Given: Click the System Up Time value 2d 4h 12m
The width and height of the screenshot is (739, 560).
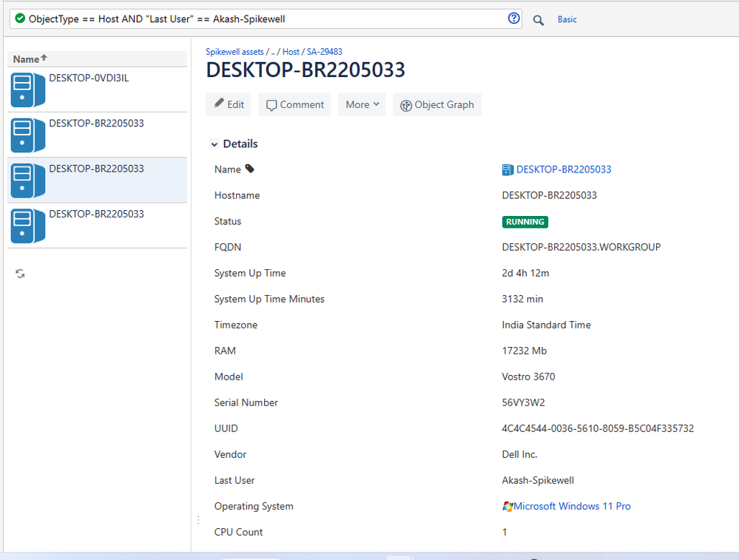Looking at the screenshot, I should coord(525,273).
